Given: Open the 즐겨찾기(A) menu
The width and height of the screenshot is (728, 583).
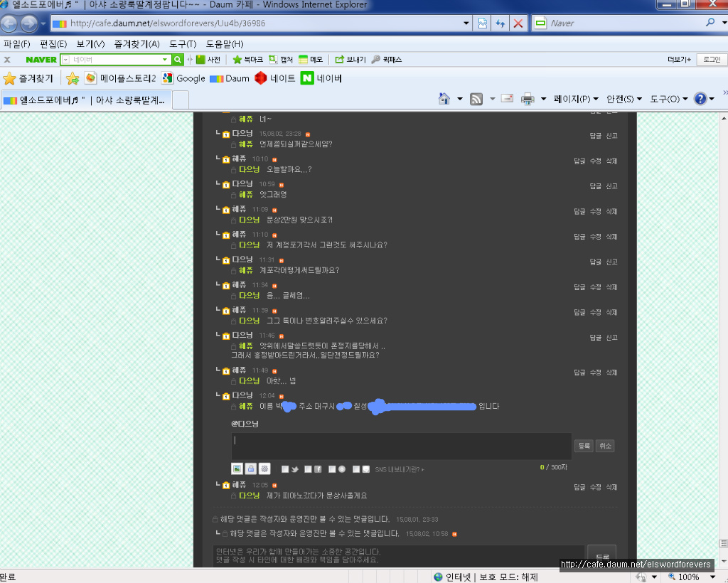Looking at the screenshot, I should 137,44.
